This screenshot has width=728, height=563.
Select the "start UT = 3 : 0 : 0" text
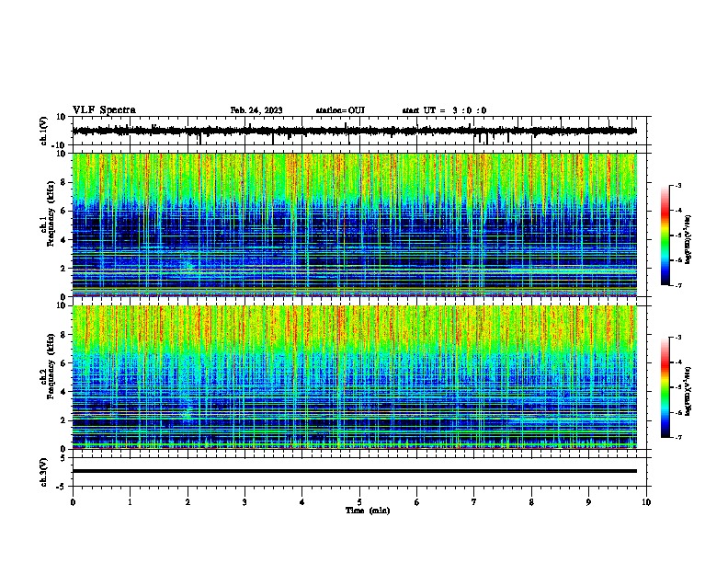[x=444, y=110]
